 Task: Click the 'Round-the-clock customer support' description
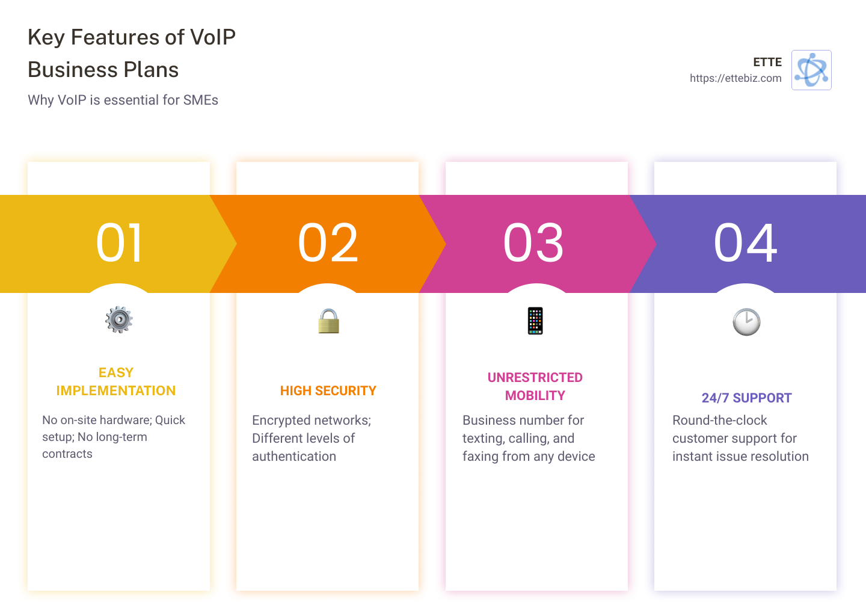coord(740,438)
